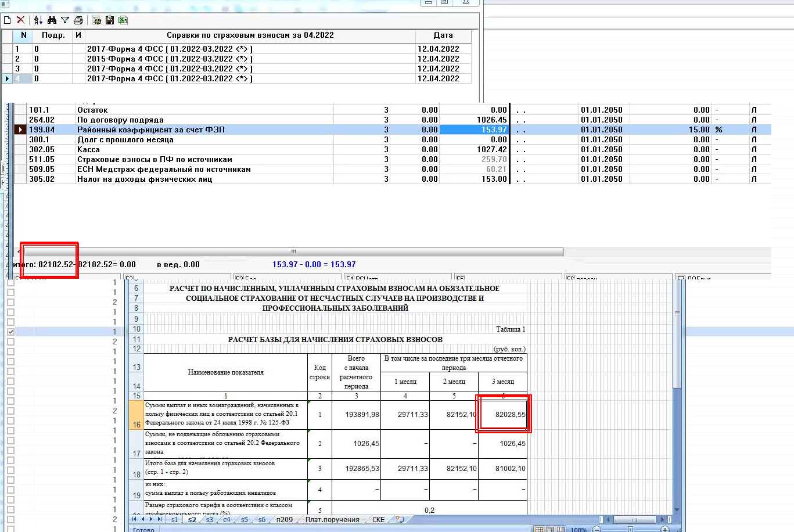Click Excel row header 18

(136, 469)
